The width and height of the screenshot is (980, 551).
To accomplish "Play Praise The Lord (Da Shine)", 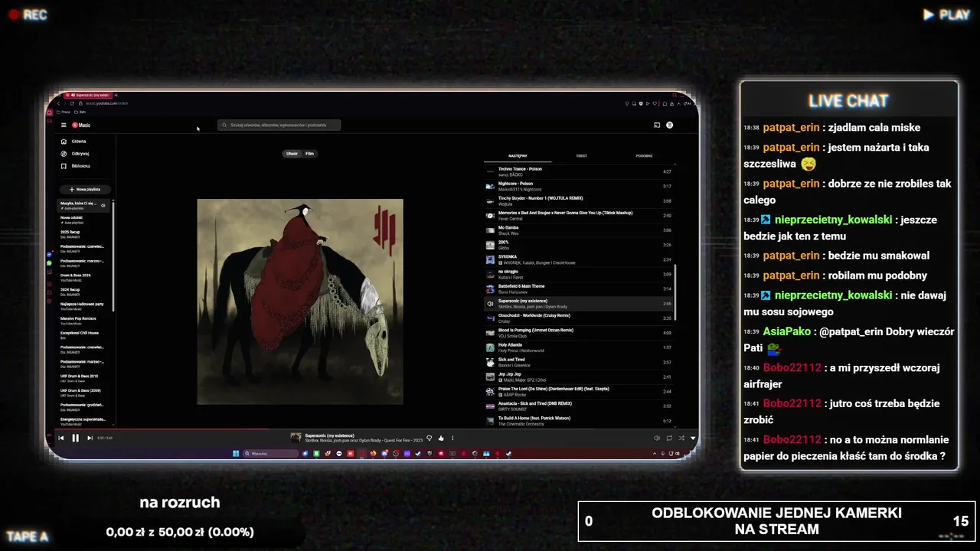I will pyautogui.click(x=580, y=391).
